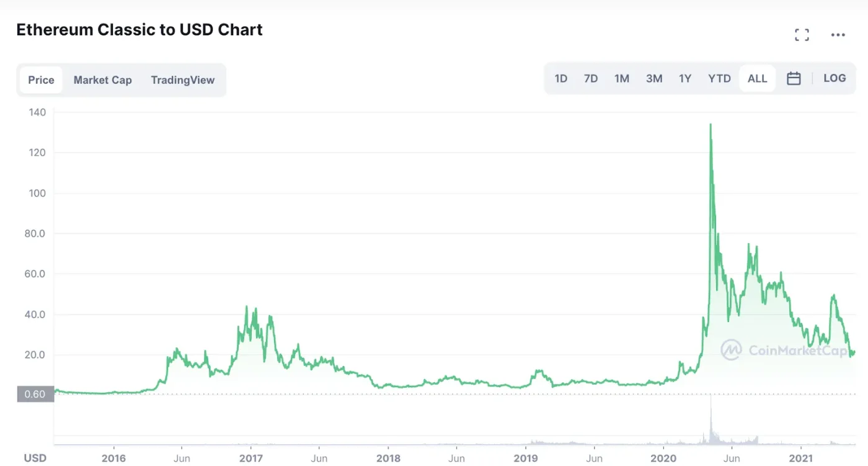Select the 1Y time range
This screenshot has width=868, height=466.
pyautogui.click(x=685, y=78)
